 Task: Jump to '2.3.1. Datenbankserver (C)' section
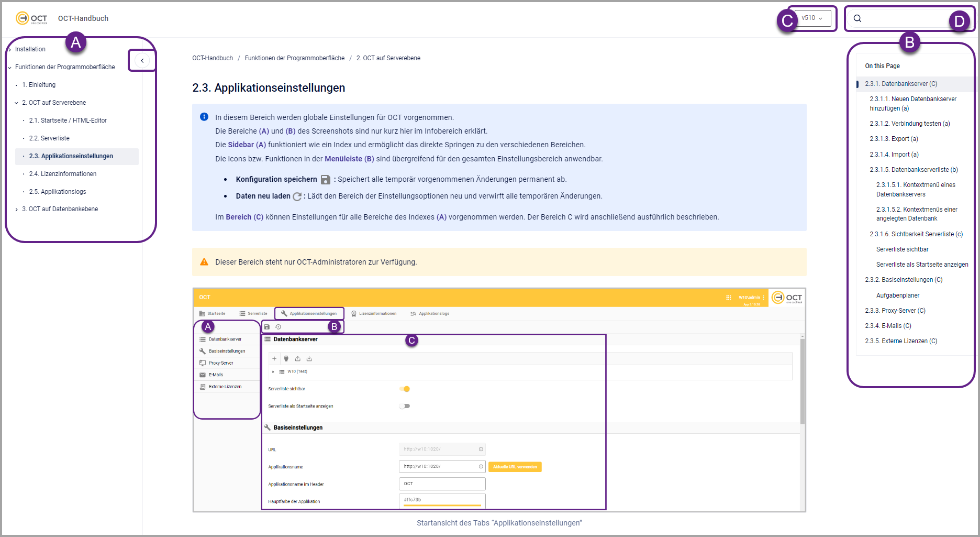coord(901,84)
